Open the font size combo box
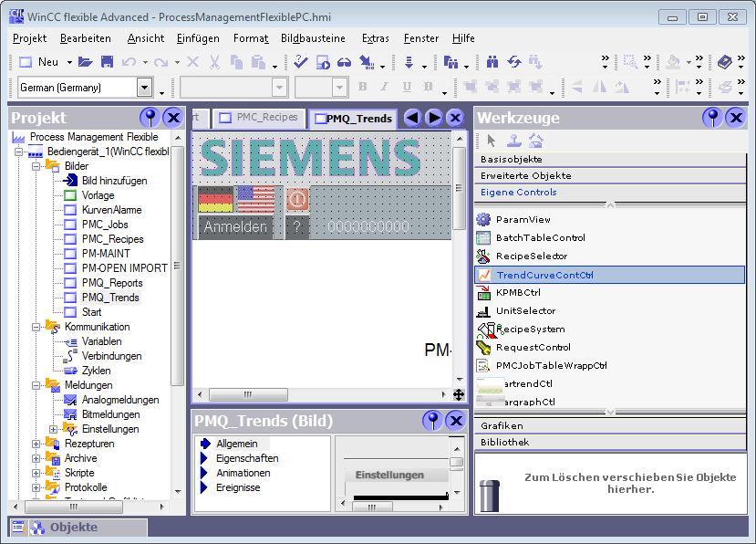Screen dimensions: 756x544 321,88
